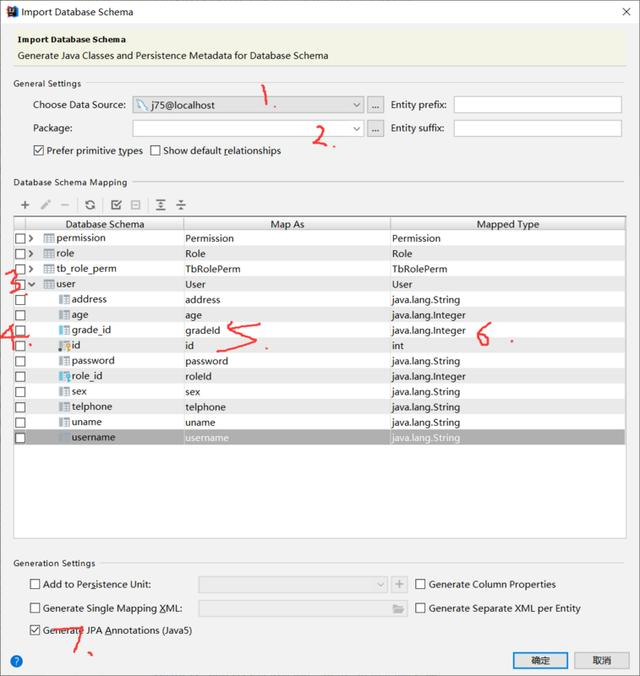Open data source browse (...) button
The width and height of the screenshot is (640, 676).
[x=375, y=104]
